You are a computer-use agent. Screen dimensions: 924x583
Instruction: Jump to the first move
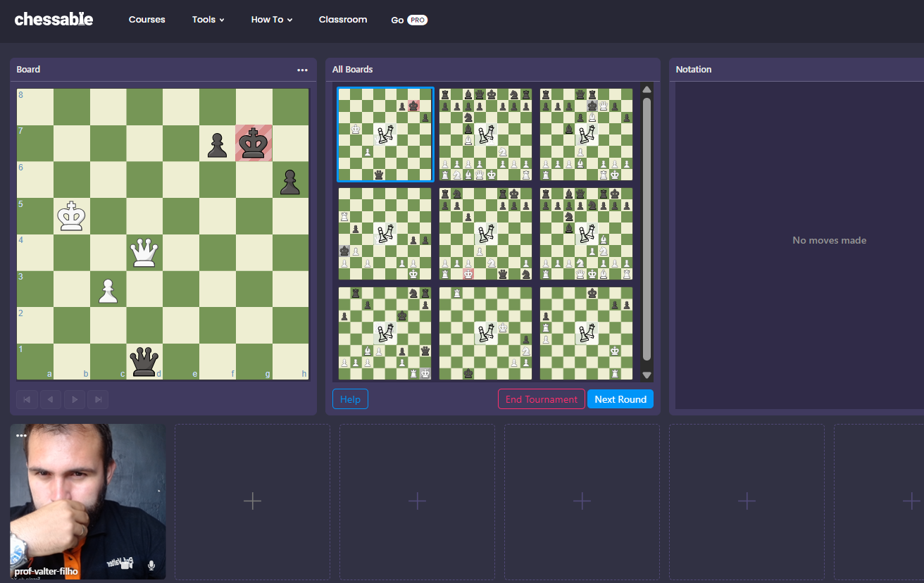27,399
